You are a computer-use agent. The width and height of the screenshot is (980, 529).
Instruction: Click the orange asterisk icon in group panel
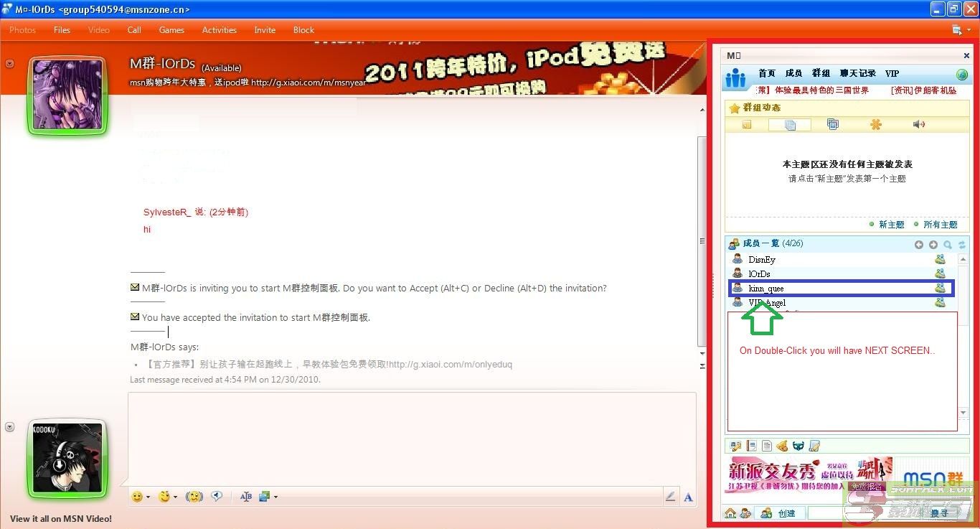tap(875, 125)
